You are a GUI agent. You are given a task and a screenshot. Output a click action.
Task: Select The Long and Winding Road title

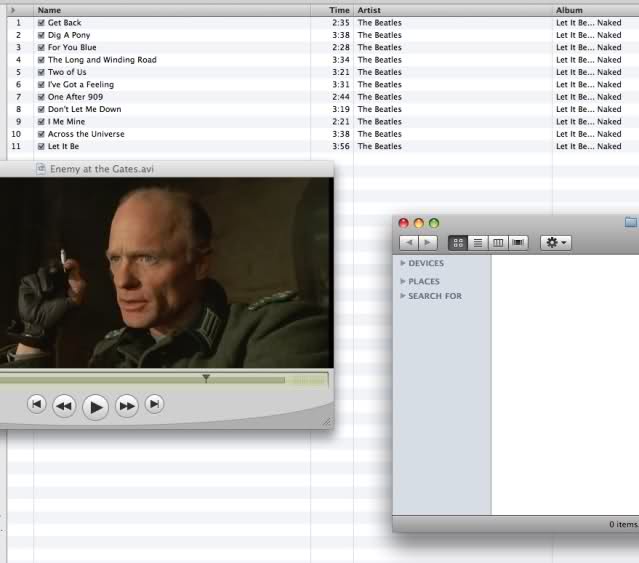pos(102,60)
